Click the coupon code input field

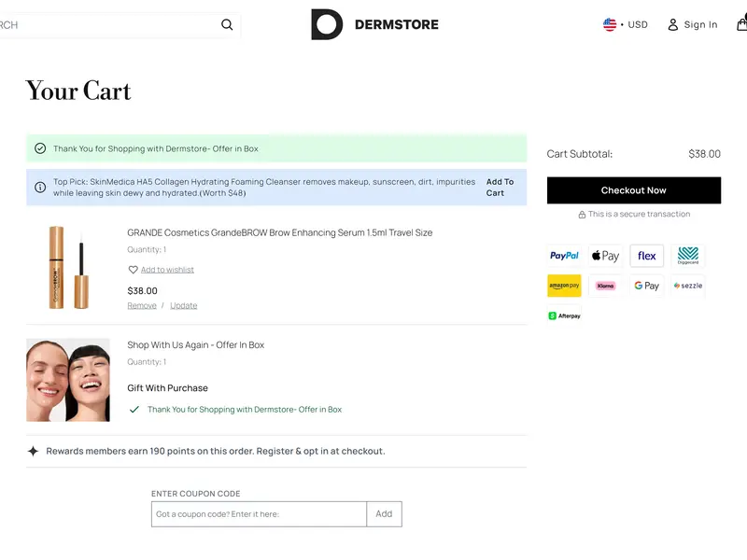point(259,514)
